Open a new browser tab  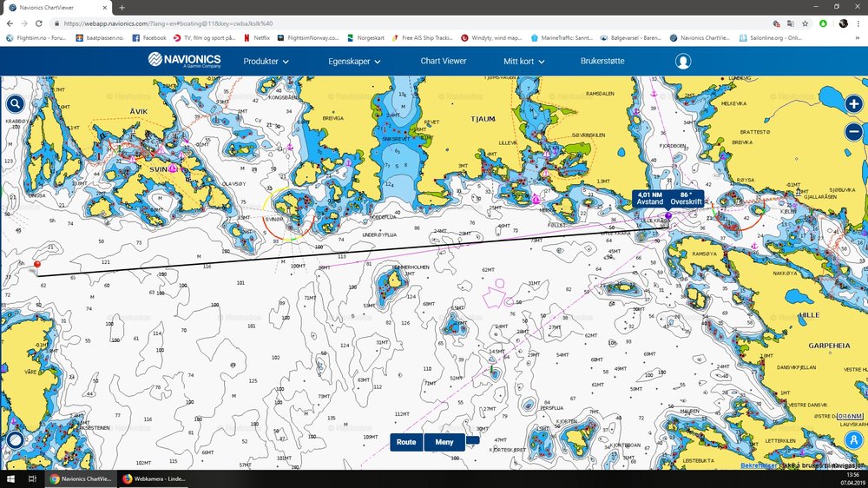[122, 8]
